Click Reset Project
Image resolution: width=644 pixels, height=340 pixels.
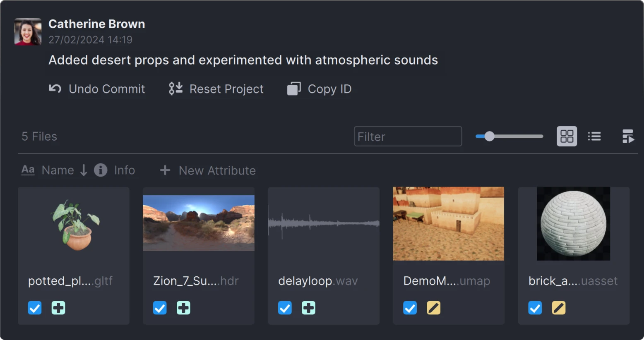point(216,89)
